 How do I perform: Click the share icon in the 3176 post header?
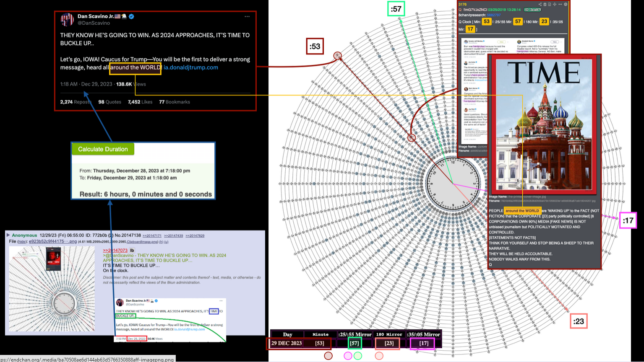(540, 4)
